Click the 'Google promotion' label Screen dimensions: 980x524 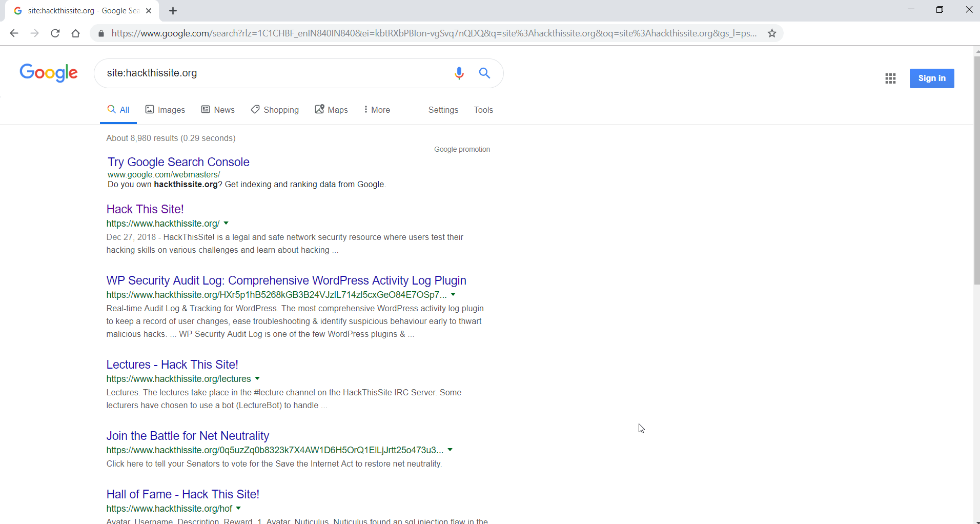(x=462, y=149)
